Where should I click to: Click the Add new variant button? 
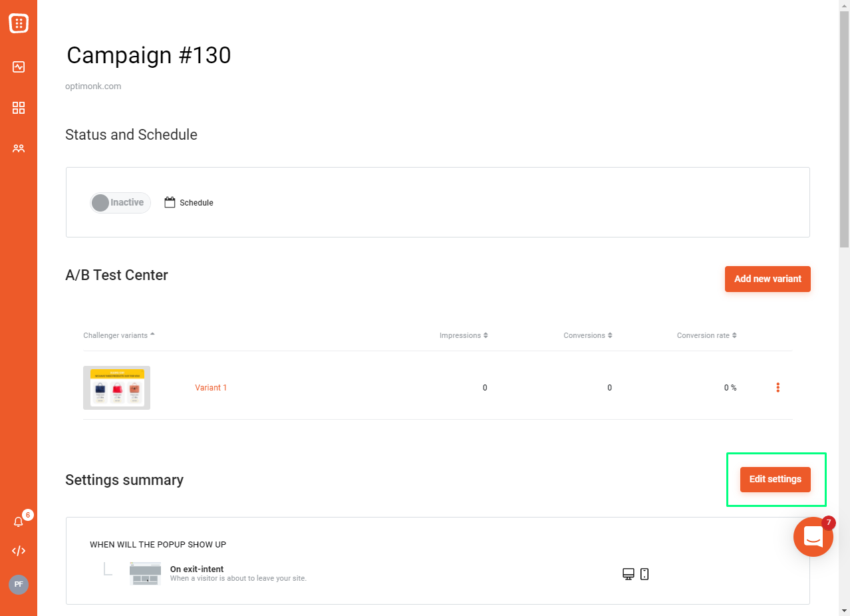pos(768,279)
